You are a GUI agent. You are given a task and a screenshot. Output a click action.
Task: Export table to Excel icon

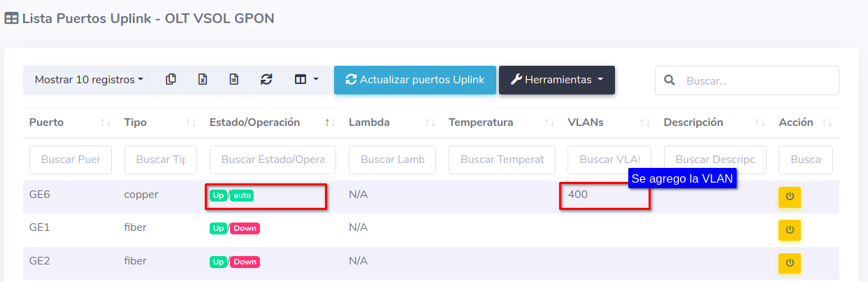pyautogui.click(x=203, y=80)
